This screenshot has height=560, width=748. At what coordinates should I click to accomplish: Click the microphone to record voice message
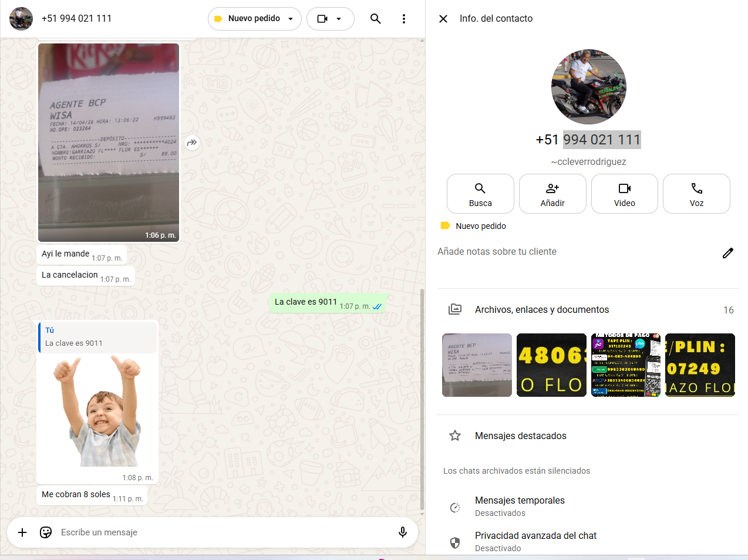403,532
